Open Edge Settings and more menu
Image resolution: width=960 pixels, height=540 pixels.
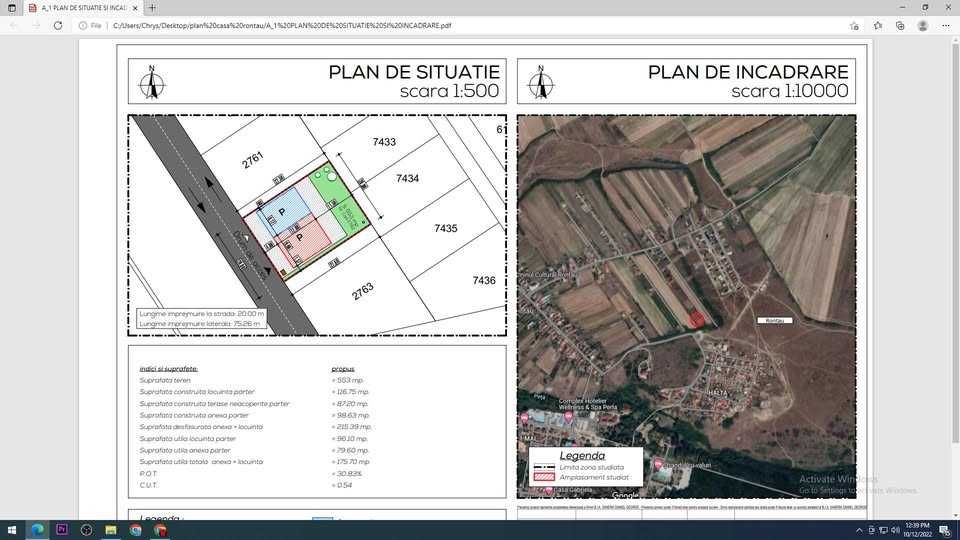point(946,26)
